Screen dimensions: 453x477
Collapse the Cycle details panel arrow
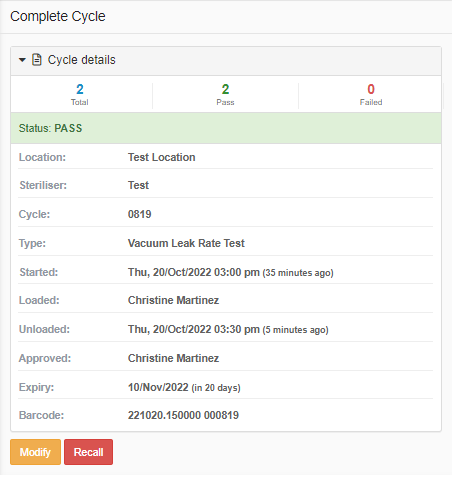(x=22, y=60)
